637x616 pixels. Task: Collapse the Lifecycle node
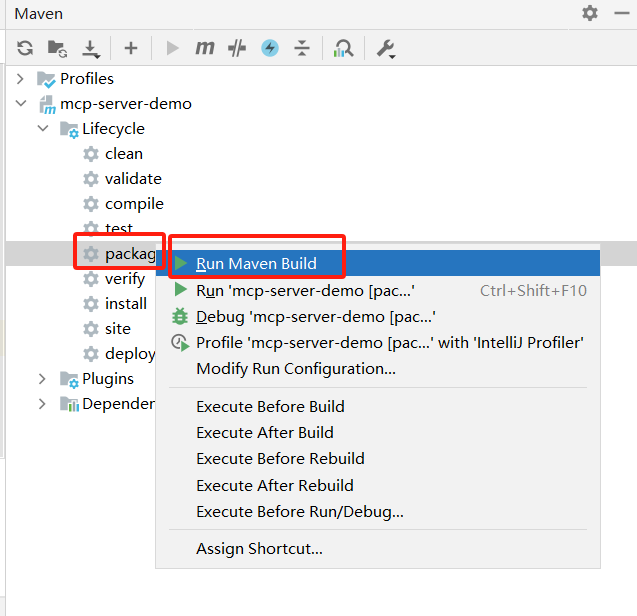43,128
